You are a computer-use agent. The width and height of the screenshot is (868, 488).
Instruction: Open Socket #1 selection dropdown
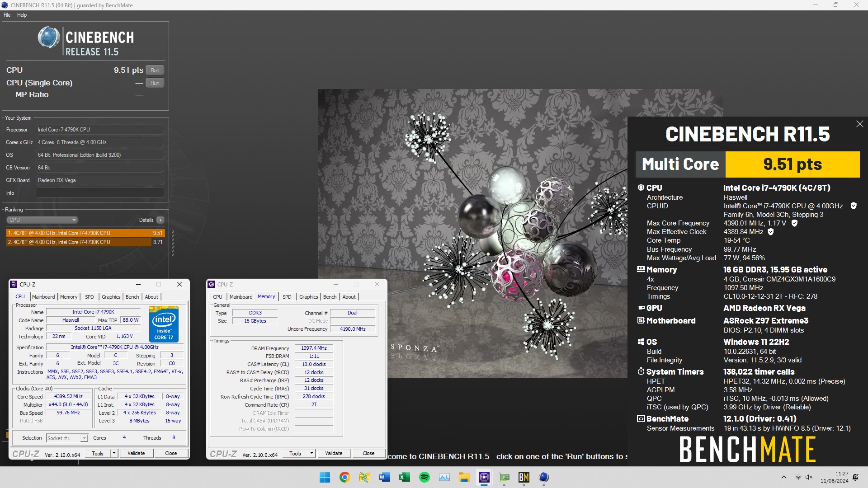(67, 438)
